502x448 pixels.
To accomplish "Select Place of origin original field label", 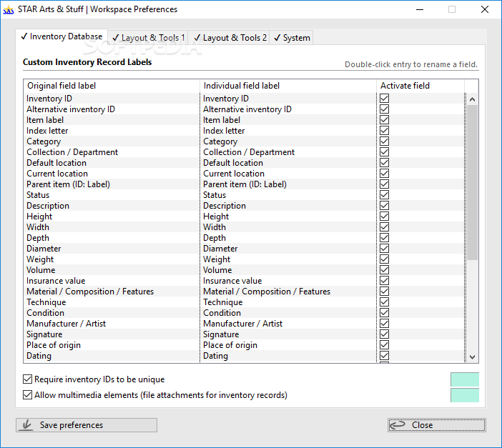I will 54,345.
